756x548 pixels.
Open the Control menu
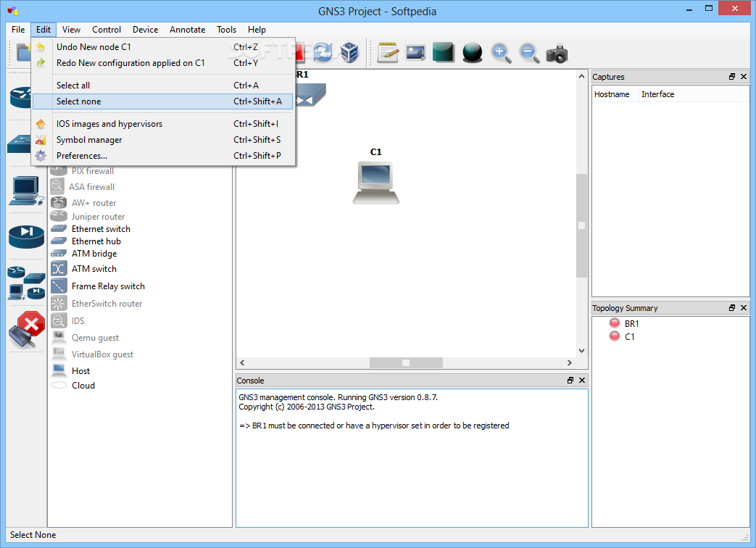pos(107,30)
